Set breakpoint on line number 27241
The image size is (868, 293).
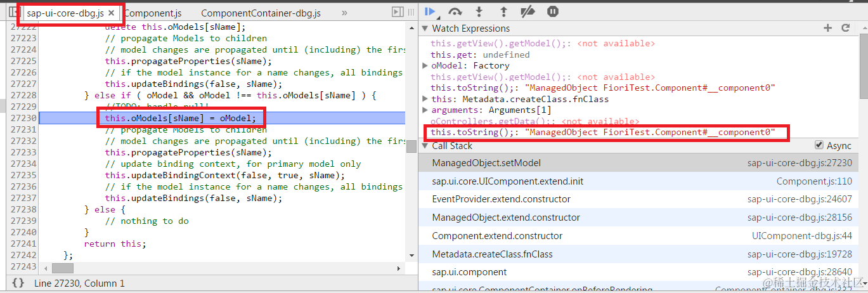pos(24,244)
